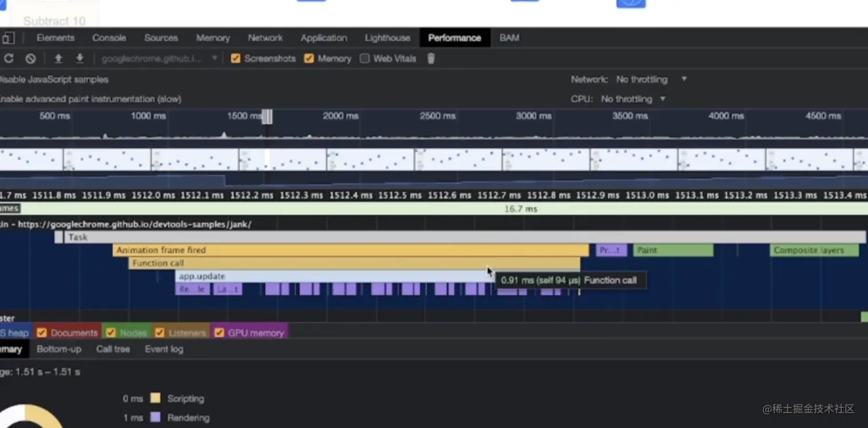Toggle the GPU memory counter checkbox

coord(219,333)
